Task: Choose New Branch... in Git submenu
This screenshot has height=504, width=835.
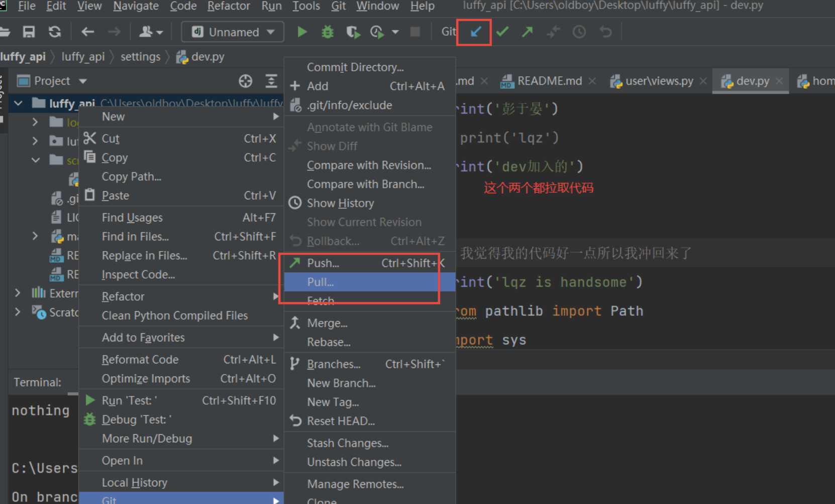Action: coord(370,384)
